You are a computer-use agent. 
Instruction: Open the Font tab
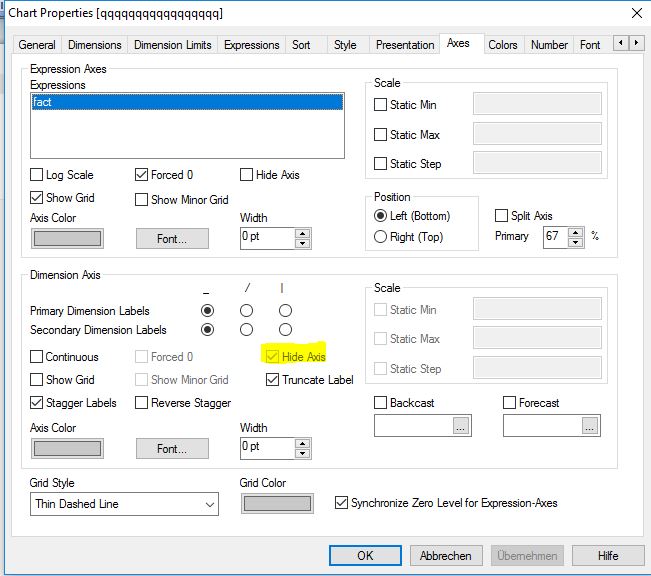pos(590,45)
